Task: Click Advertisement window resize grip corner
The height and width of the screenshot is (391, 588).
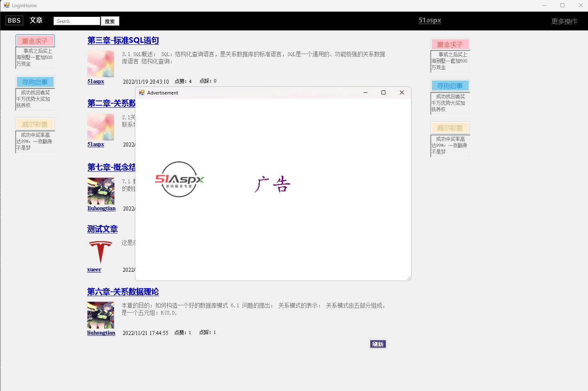Action: (x=409, y=278)
